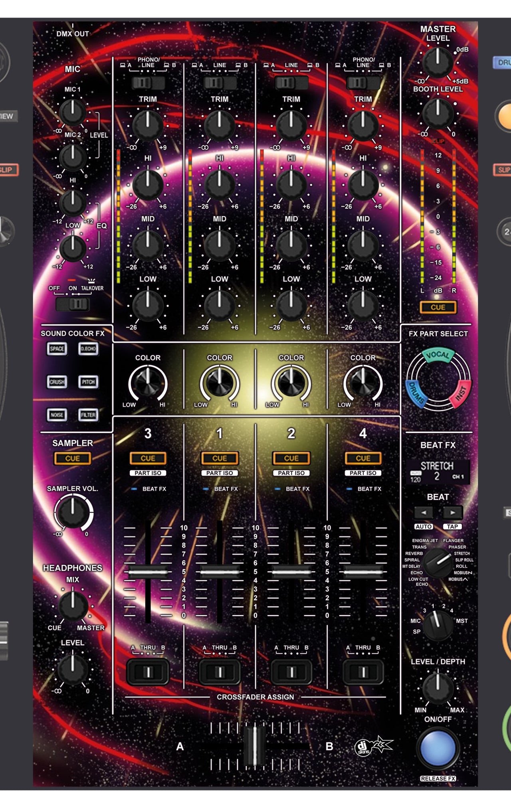
Task: Select INST in FX Part Select ring
Action: [x=461, y=394]
